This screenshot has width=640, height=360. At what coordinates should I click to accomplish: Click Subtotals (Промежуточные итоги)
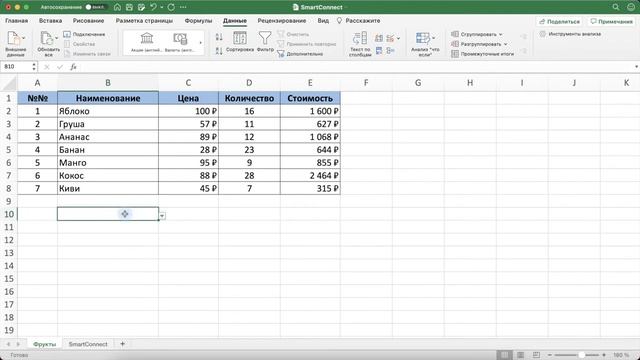(482, 54)
